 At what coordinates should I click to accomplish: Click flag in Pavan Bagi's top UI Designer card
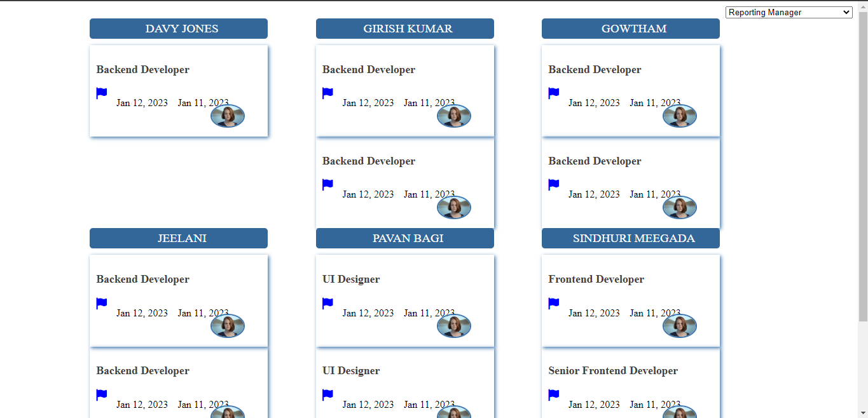(x=327, y=304)
